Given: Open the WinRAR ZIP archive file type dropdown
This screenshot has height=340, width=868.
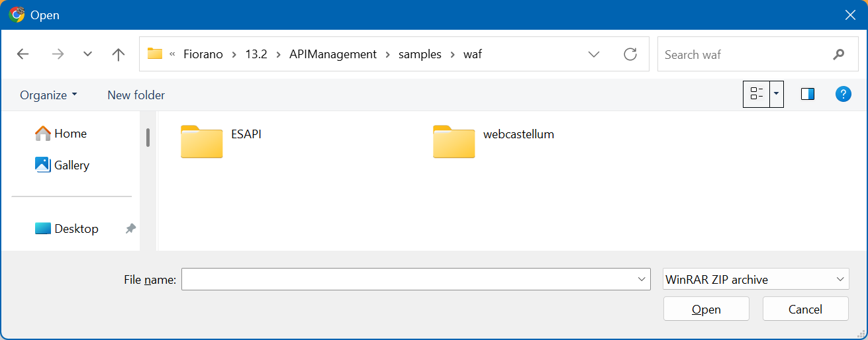Looking at the screenshot, I should pyautogui.click(x=755, y=279).
